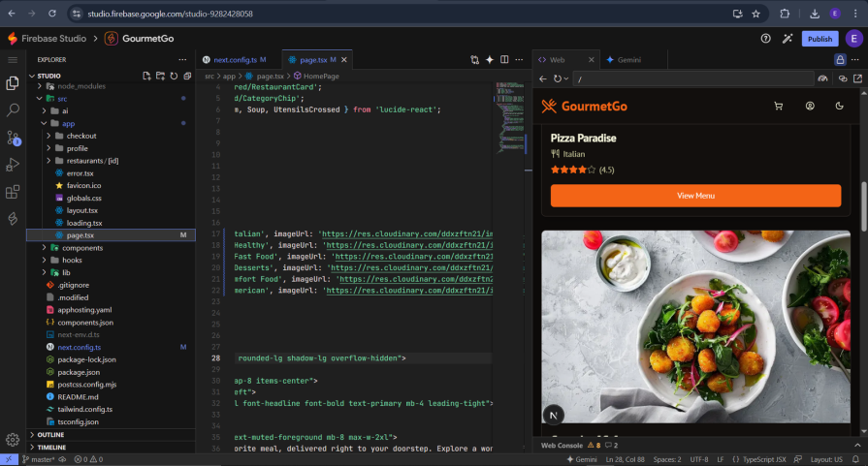Click the Next.js dev indicator badge
The width and height of the screenshot is (868, 466).
[553, 415]
